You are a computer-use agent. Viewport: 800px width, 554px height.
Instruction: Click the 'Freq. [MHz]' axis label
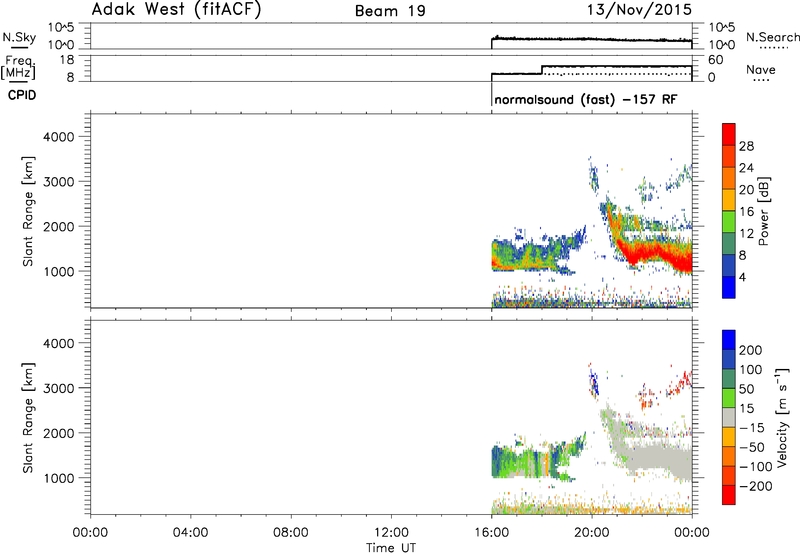[19, 67]
